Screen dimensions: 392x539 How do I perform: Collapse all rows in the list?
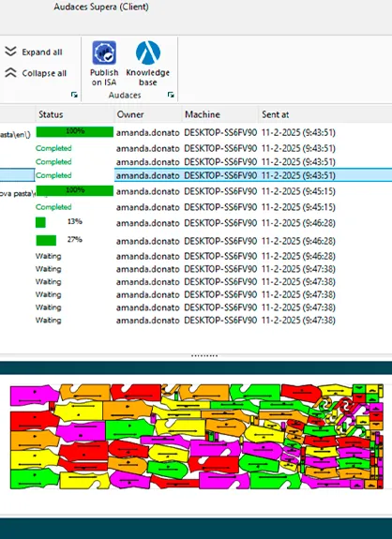[x=36, y=73]
